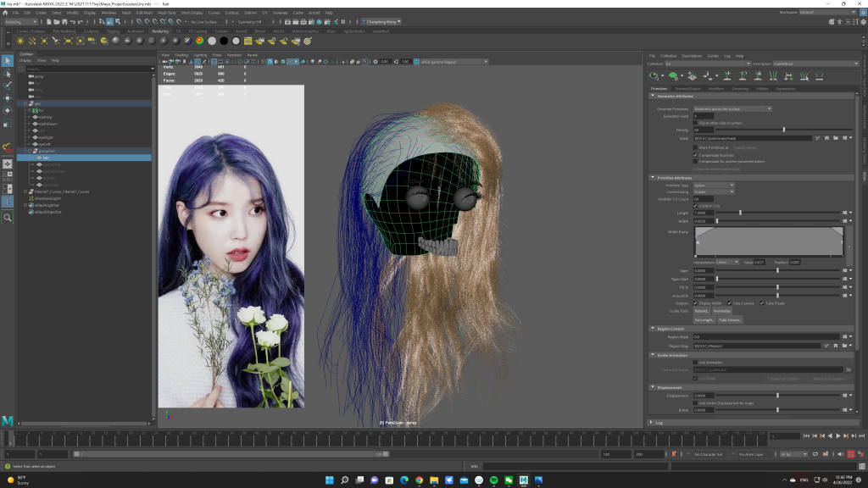Toggle the Face Camera option
868x488 pixels.
pos(728,302)
